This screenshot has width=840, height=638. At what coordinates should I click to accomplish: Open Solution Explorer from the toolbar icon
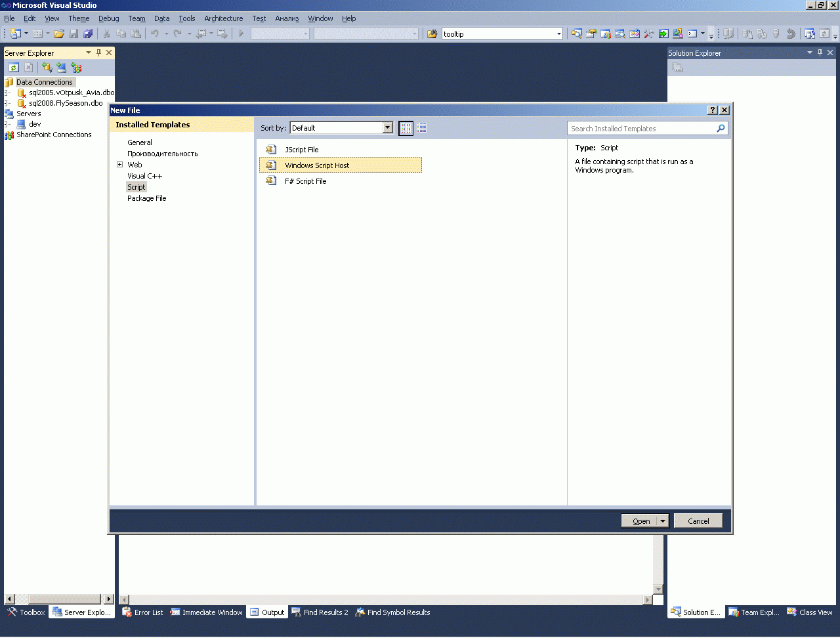point(577,33)
